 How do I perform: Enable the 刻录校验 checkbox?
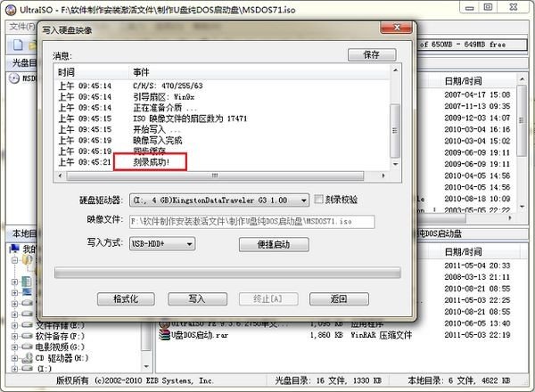[318, 200]
